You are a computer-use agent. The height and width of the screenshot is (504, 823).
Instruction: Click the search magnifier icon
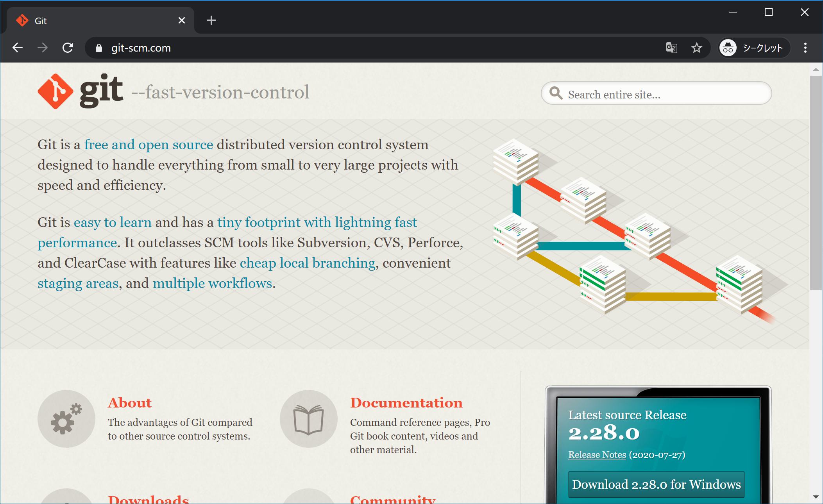pos(555,93)
